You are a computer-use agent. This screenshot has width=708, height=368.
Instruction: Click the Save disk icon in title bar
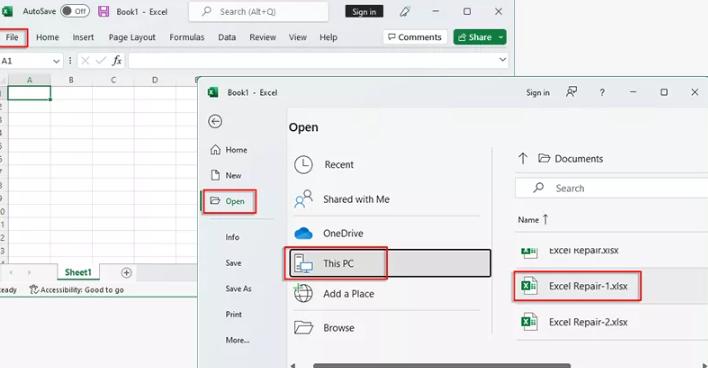(x=104, y=12)
